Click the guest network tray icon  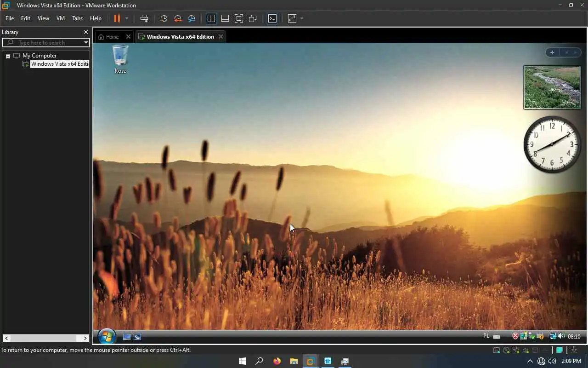[553, 336]
